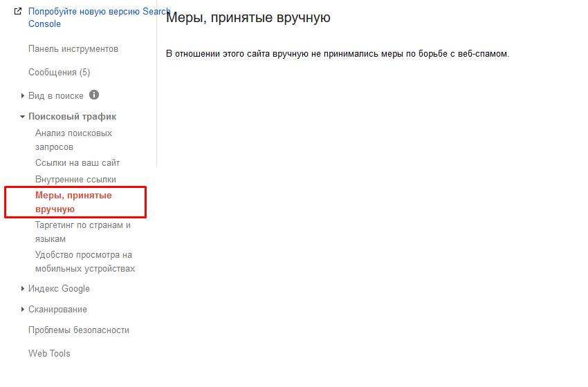Click the Сканирование menu label
588x387 pixels.
point(57,310)
